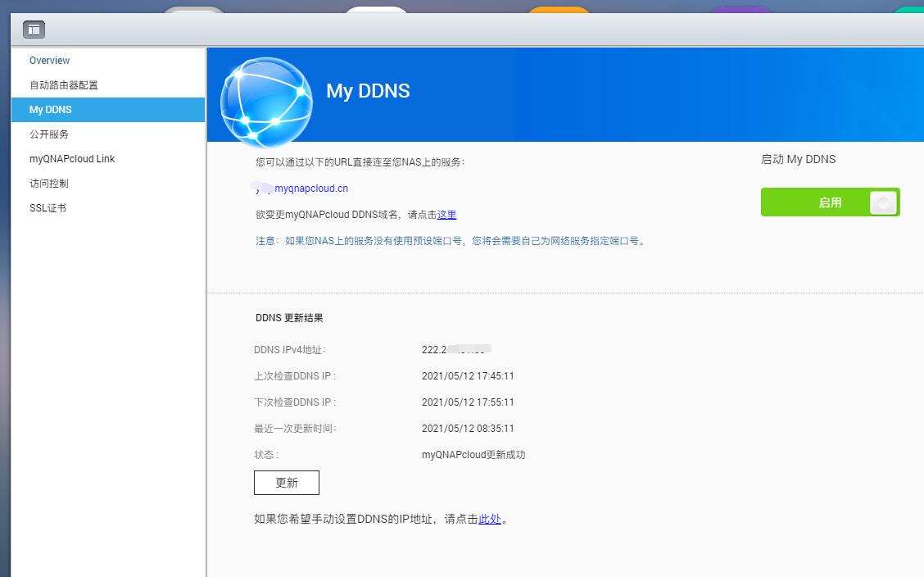Select 访问控制 in the sidebar
Image resolution: width=924 pixels, height=577 pixels.
(x=48, y=183)
